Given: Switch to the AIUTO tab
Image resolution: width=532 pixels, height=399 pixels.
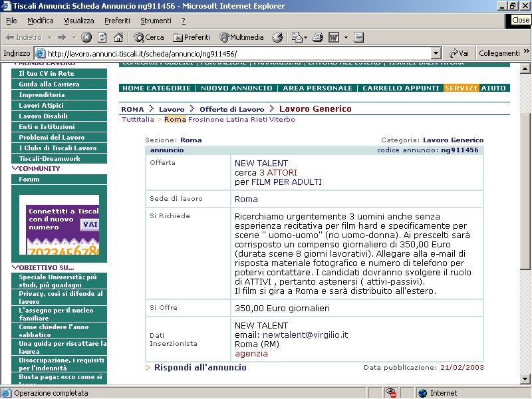Looking at the screenshot, I should tap(493, 88).
